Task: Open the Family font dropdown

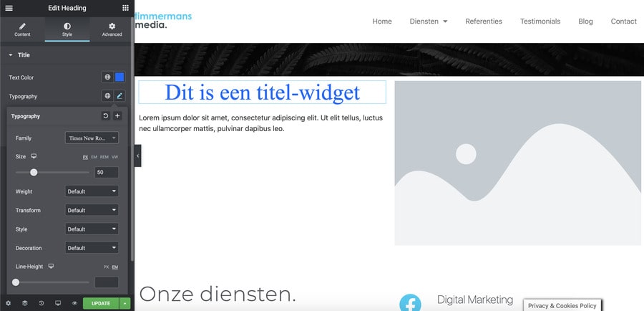Action: pyautogui.click(x=92, y=138)
